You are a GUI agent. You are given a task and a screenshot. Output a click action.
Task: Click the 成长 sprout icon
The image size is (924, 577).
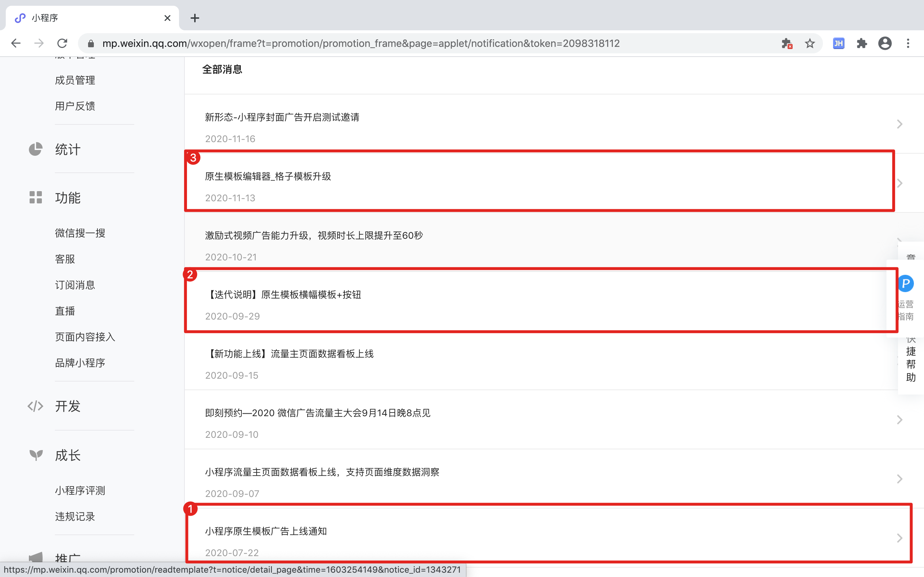(x=36, y=455)
